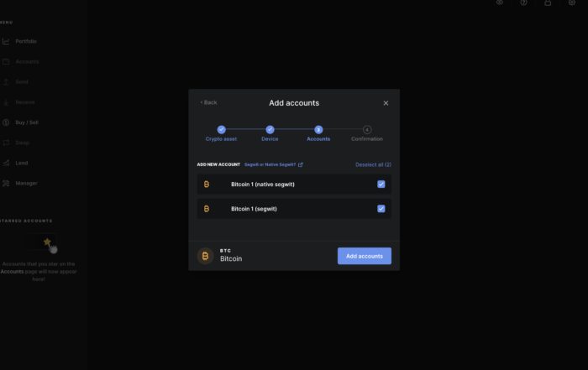Open settings via top-right gear icon

click(572, 3)
